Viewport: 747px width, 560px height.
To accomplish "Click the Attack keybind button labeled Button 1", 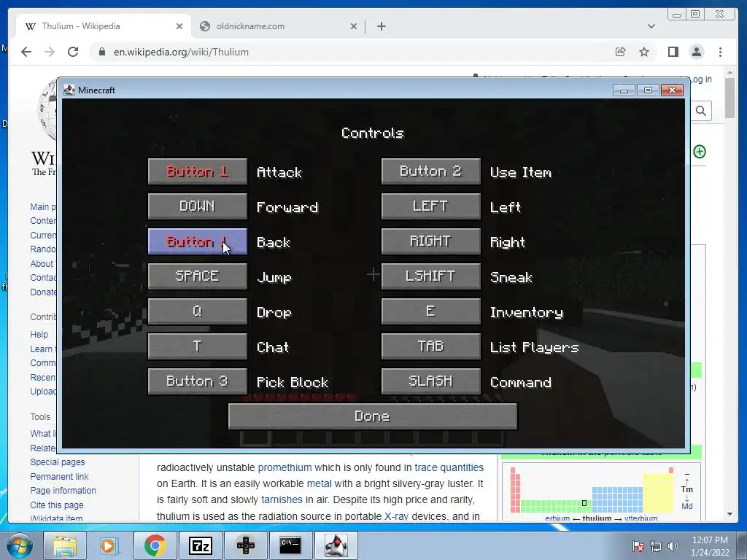I will (x=197, y=171).
